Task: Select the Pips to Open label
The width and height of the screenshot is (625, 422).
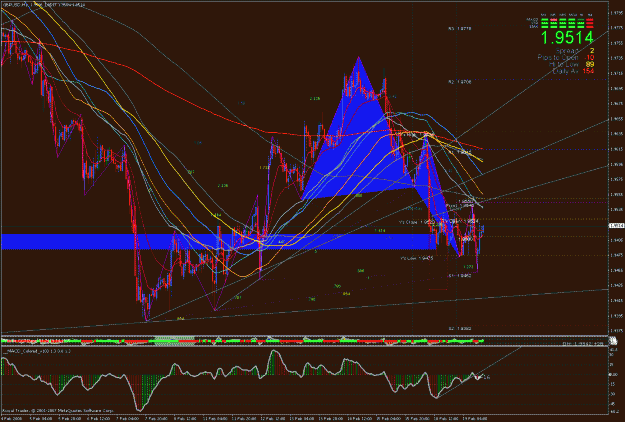Action: [558, 58]
